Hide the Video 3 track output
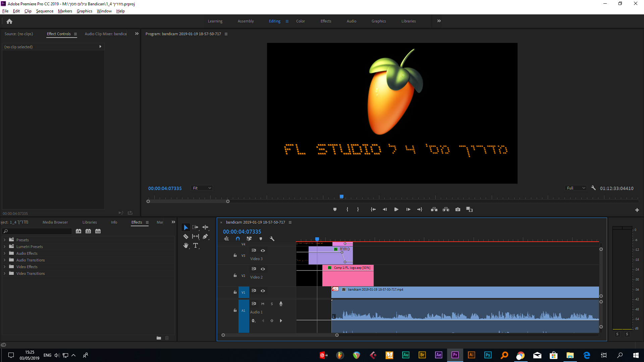This screenshot has width=644, height=362. coord(263,251)
